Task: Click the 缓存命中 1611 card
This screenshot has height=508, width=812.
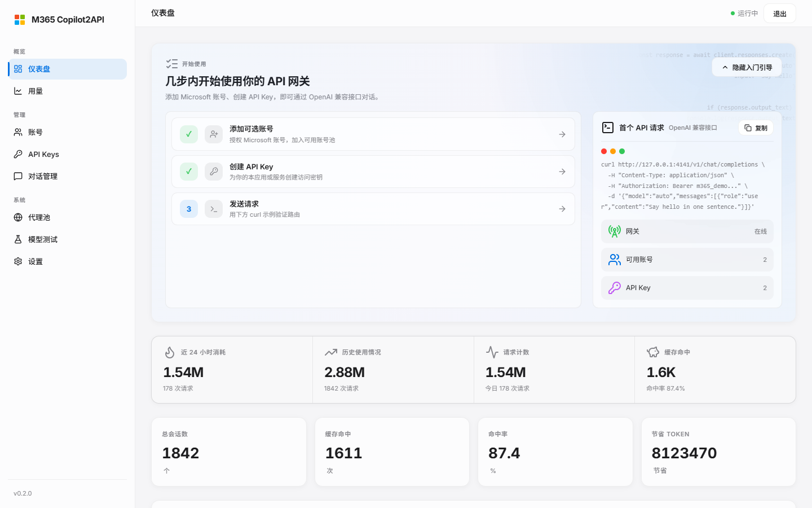Action: point(392,452)
